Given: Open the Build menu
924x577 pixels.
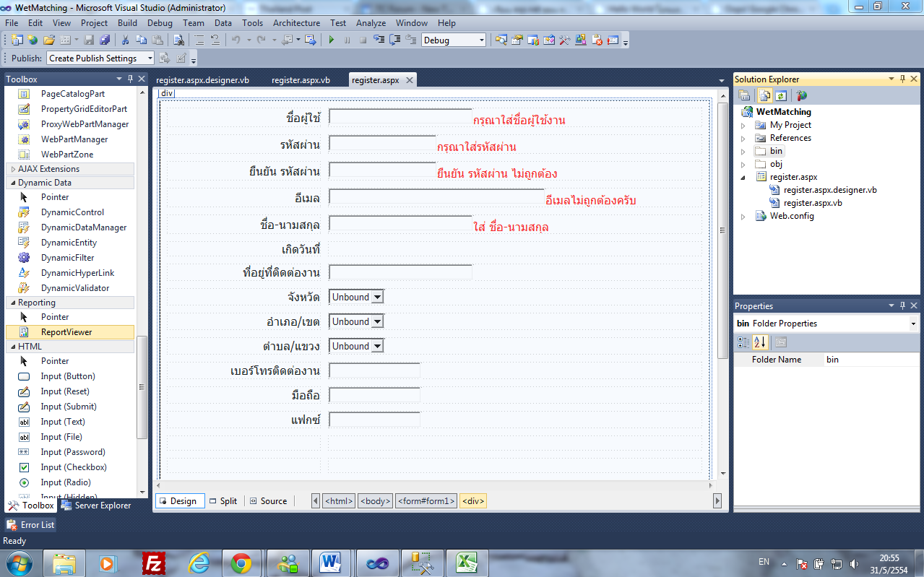Looking at the screenshot, I should tap(127, 23).
